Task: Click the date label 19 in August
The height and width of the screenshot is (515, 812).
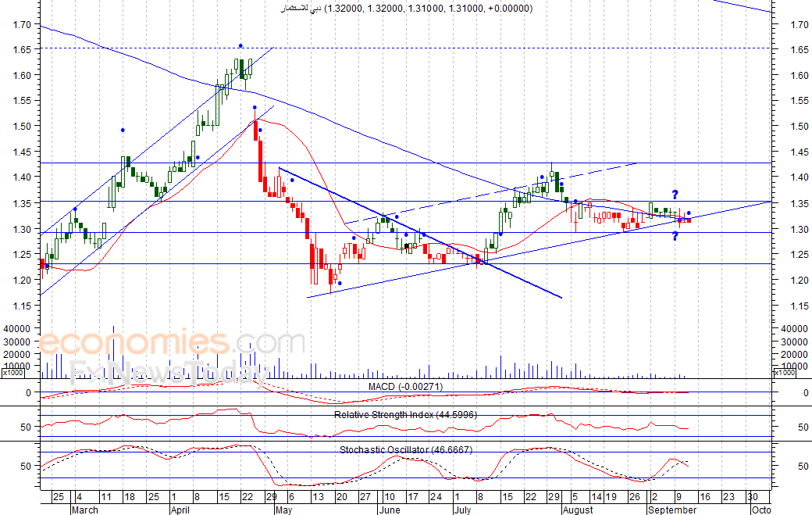Action: click(611, 497)
